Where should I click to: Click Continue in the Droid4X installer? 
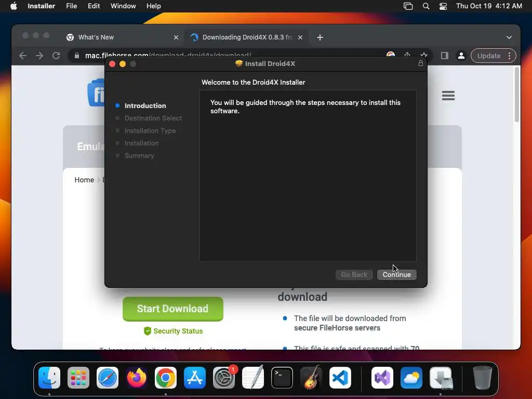(x=396, y=274)
